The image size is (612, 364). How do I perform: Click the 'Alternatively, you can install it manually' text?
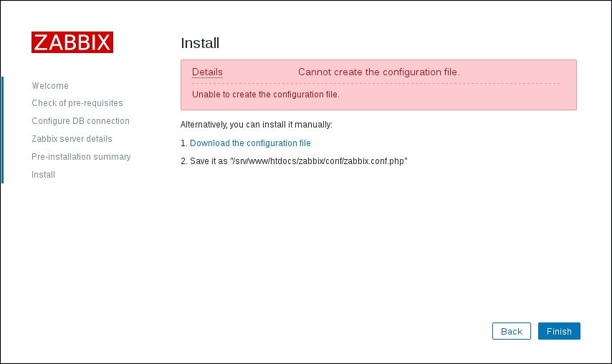[257, 125]
